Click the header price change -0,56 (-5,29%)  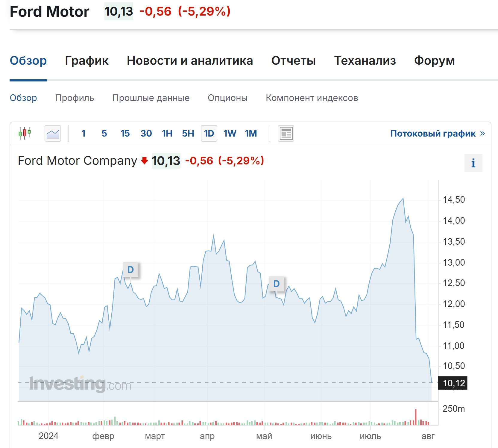click(x=185, y=12)
